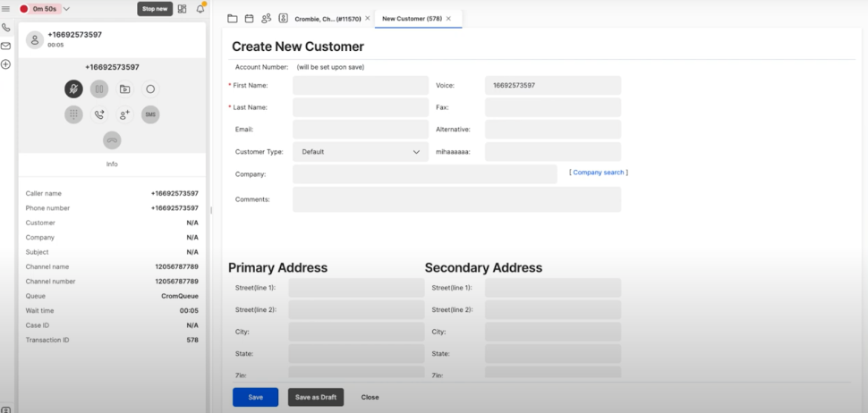Expand the agent status timer dropdown
The image size is (868, 413).
(66, 9)
